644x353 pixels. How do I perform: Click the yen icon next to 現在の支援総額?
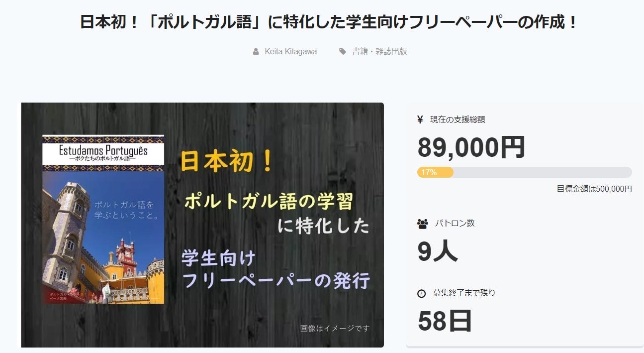point(420,119)
